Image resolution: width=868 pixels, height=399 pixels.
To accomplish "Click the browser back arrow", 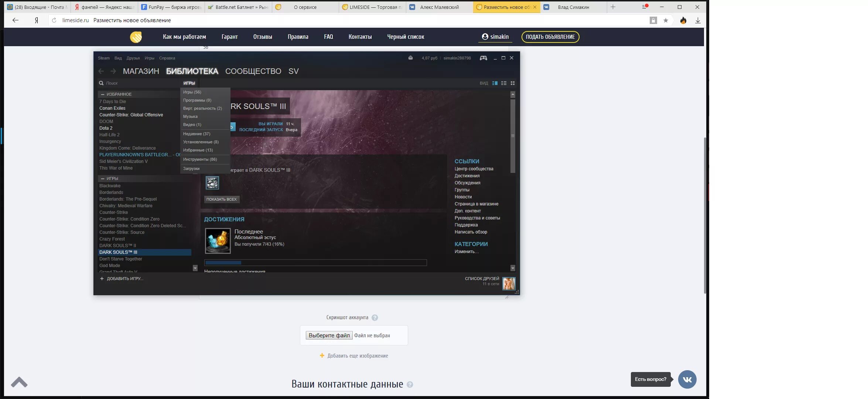I will click(x=16, y=20).
